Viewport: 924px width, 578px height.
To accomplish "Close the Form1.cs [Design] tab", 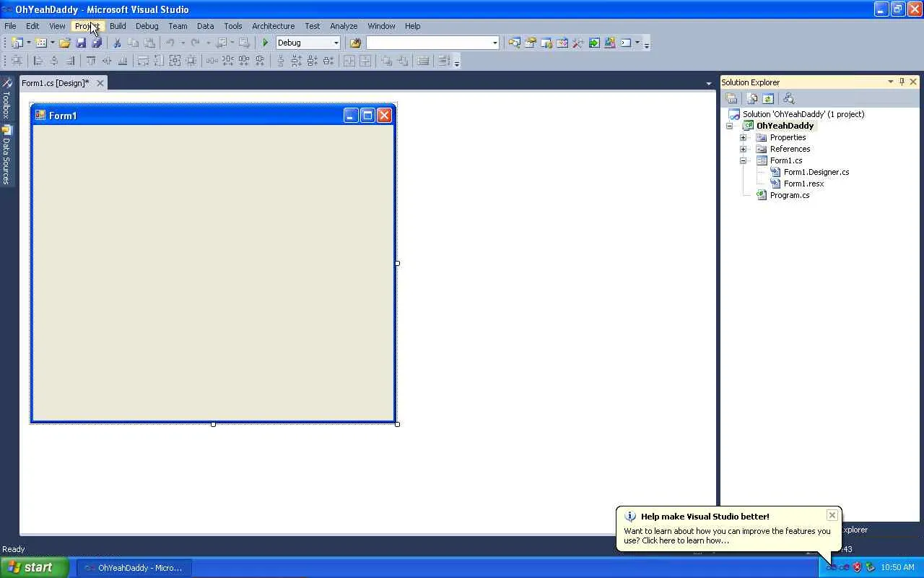I will 100,83.
